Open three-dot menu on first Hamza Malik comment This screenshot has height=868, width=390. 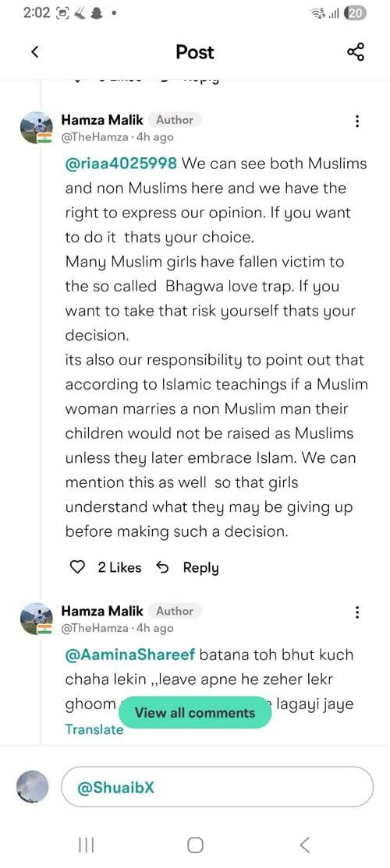click(357, 122)
